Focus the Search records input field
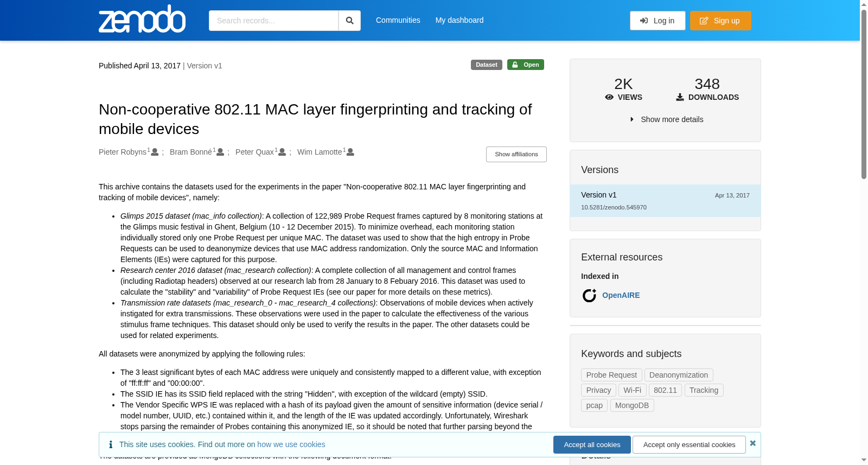 (x=273, y=21)
